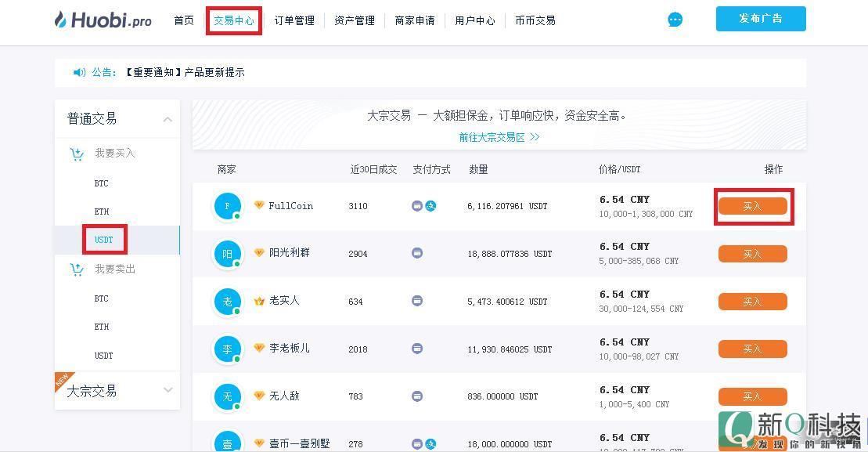Click the announcement speaker icon

coord(80,72)
